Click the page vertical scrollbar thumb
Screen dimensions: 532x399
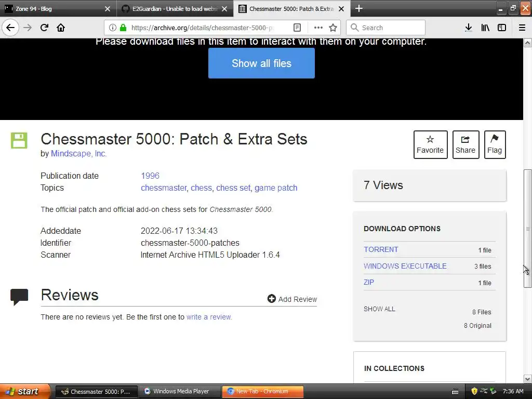pos(528,229)
